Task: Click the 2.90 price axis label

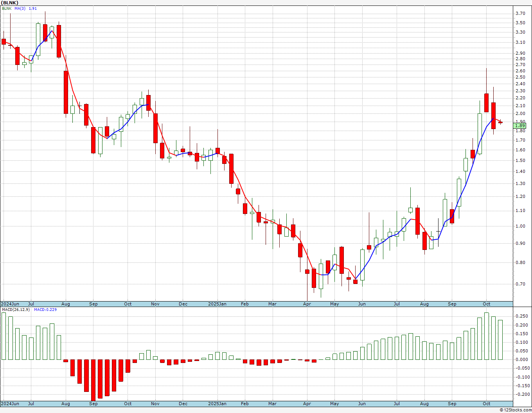Action: click(520, 53)
